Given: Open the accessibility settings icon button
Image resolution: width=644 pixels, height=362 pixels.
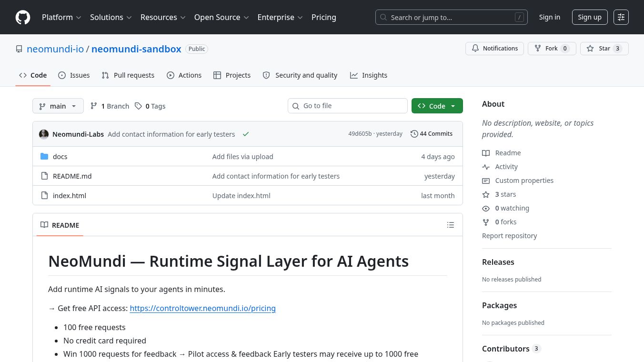Looking at the screenshot, I should [x=621, y=17].
